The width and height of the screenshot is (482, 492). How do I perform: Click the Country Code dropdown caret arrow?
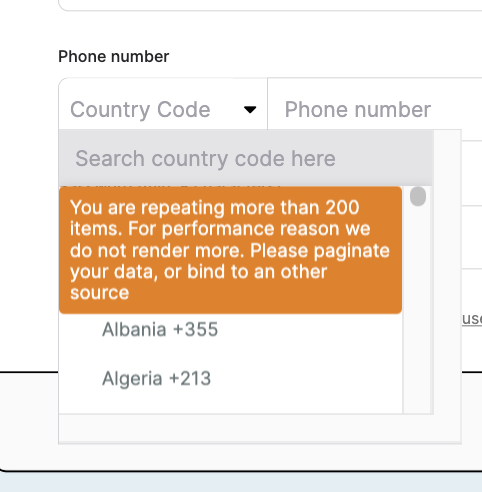[250, 109]
